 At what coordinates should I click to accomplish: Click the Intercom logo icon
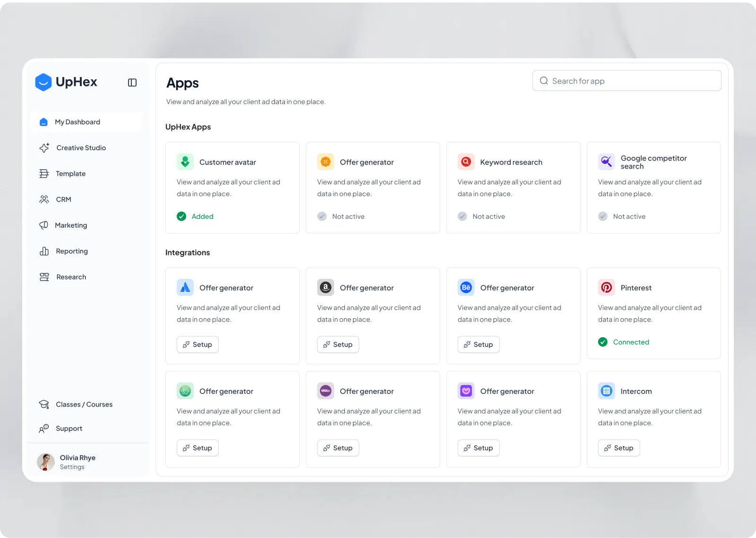coord(607,391)
